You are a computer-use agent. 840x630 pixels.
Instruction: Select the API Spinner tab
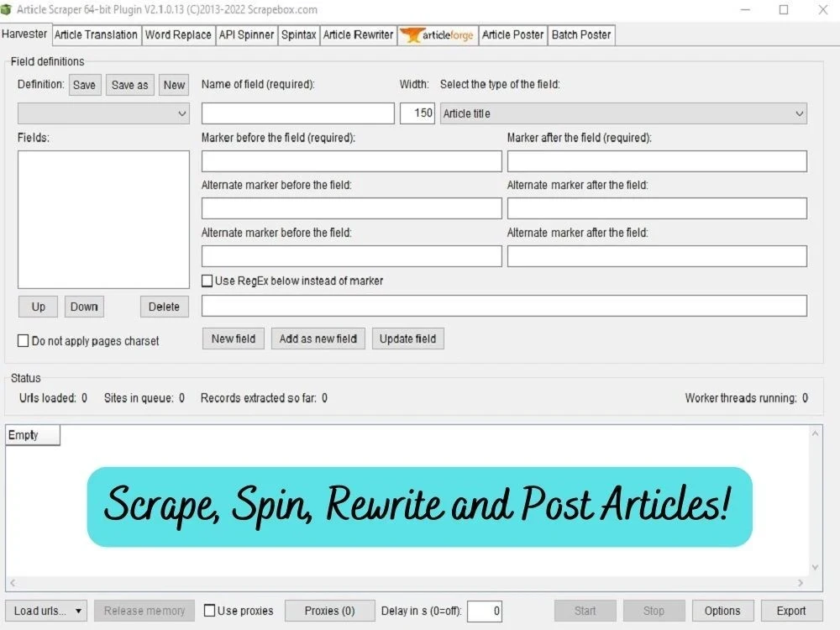[246, 35]
